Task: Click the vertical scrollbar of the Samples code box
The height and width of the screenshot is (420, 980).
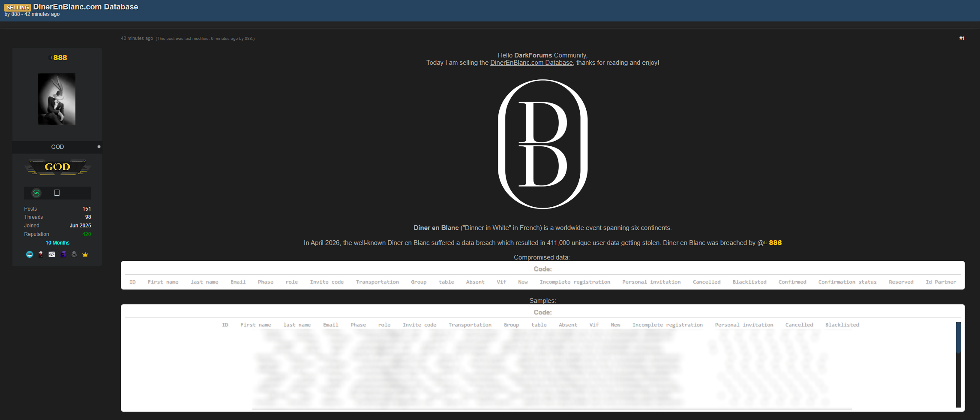Action: 958,364
